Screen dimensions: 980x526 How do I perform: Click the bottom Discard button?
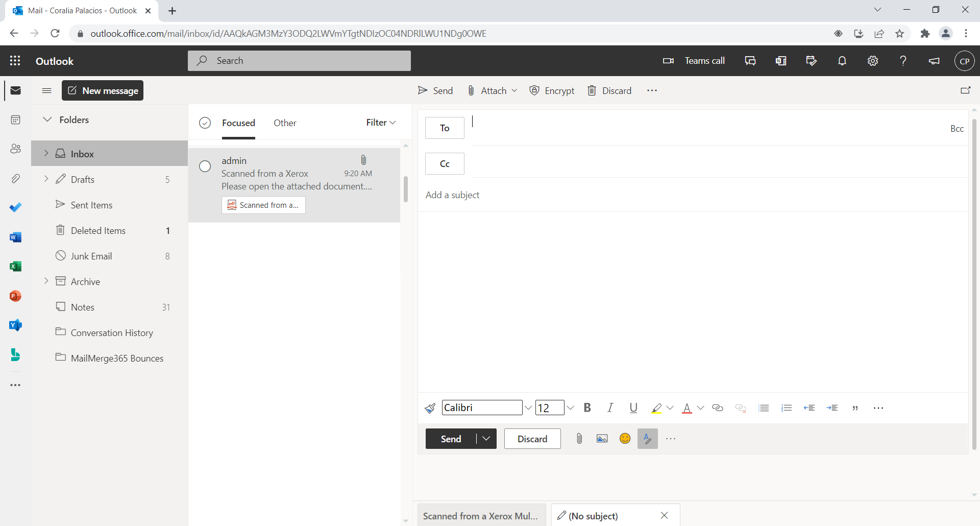(532, 439)
